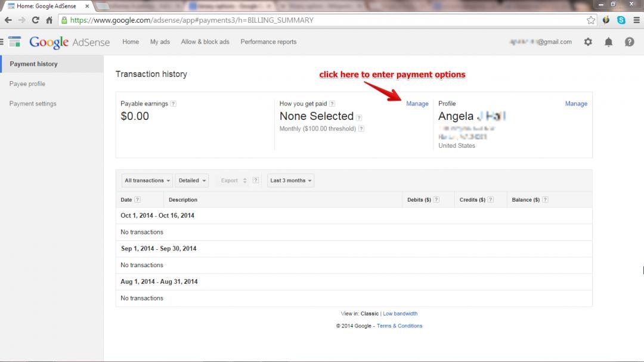Click Classic view text

pos(369,314)
